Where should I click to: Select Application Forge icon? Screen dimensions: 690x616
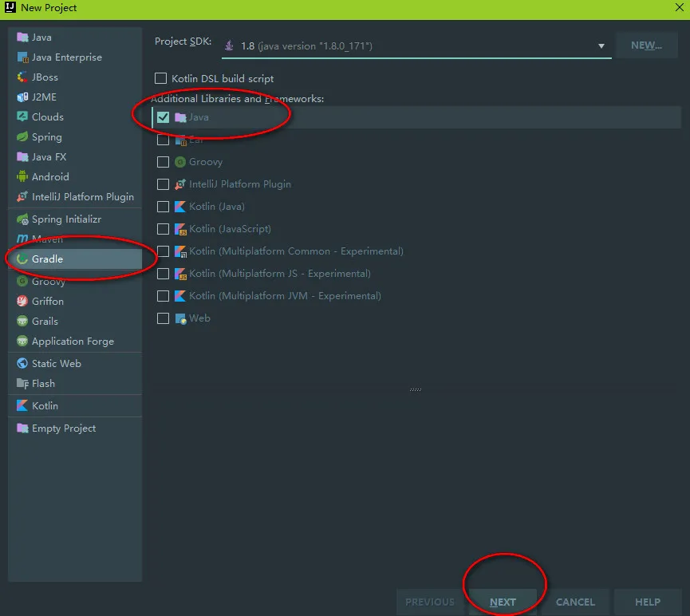(x=22, y=341)
